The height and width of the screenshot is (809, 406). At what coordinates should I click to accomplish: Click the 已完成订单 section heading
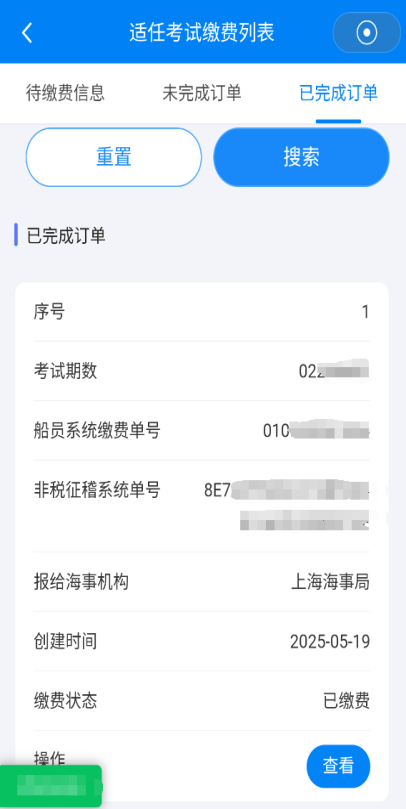pyautogui.click(x=66, y=236)
